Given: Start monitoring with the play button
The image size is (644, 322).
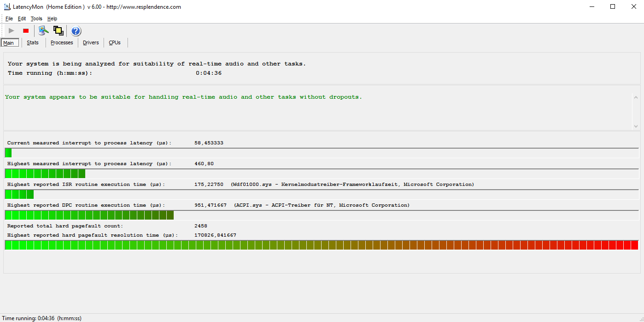Looking at the screenshot, I should (x=12, y=31).
